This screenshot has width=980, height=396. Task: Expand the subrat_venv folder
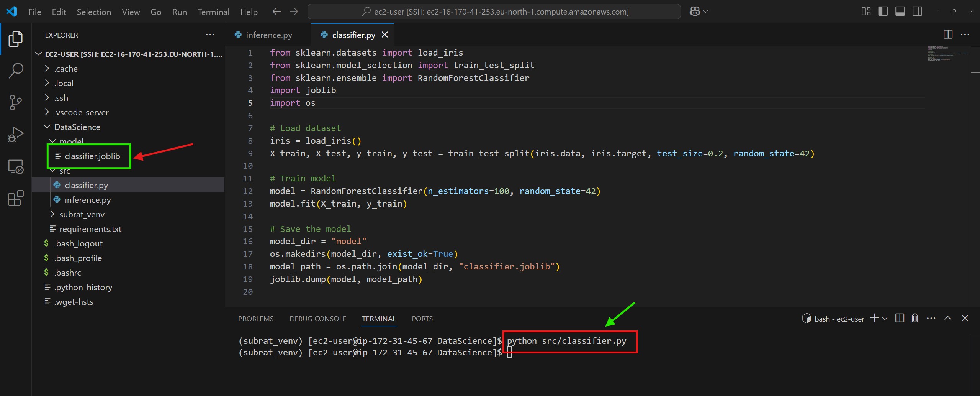pyautogui.click(x=82, y=214)
